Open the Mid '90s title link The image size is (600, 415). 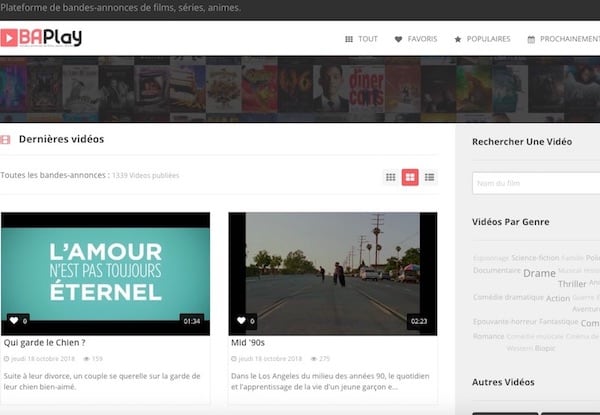248,343
